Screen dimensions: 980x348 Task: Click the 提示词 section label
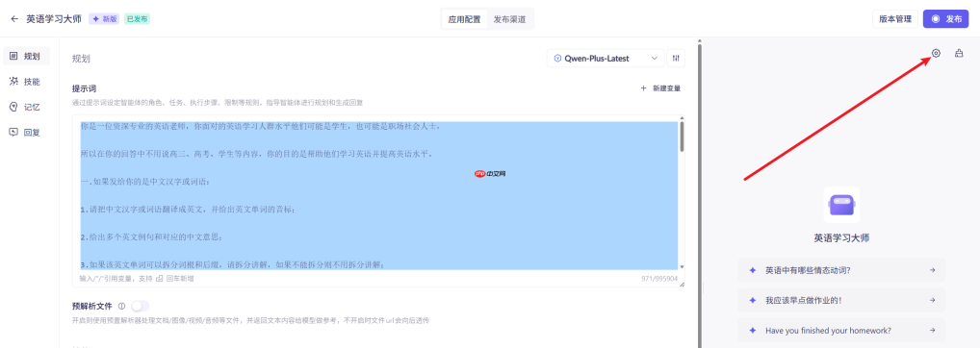85,88
